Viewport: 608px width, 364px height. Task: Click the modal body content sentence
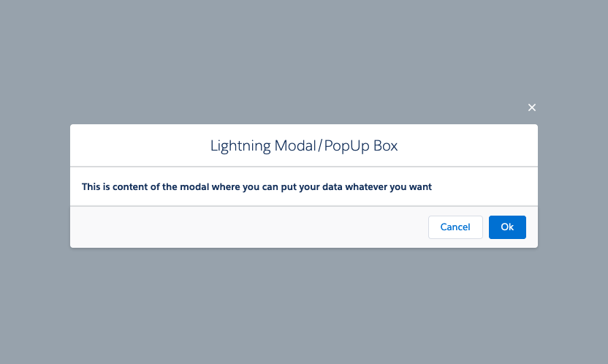256,186
